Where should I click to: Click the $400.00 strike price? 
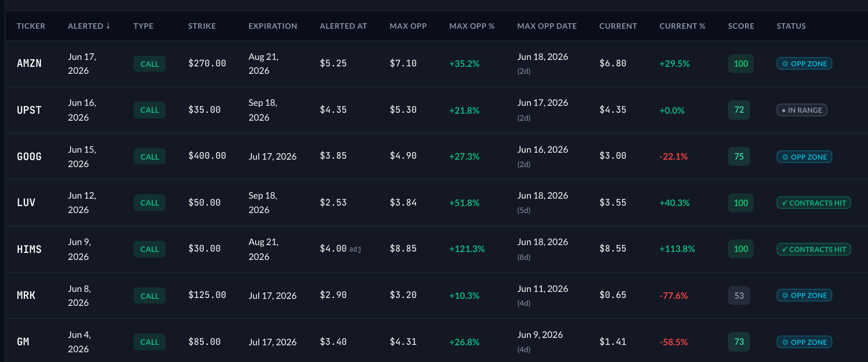click(x=207, y=156)
